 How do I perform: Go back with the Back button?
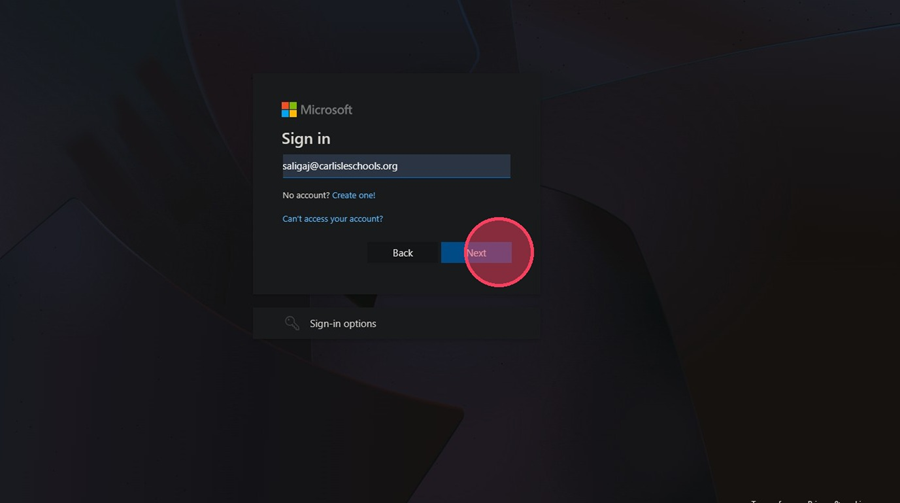[402, 253]
